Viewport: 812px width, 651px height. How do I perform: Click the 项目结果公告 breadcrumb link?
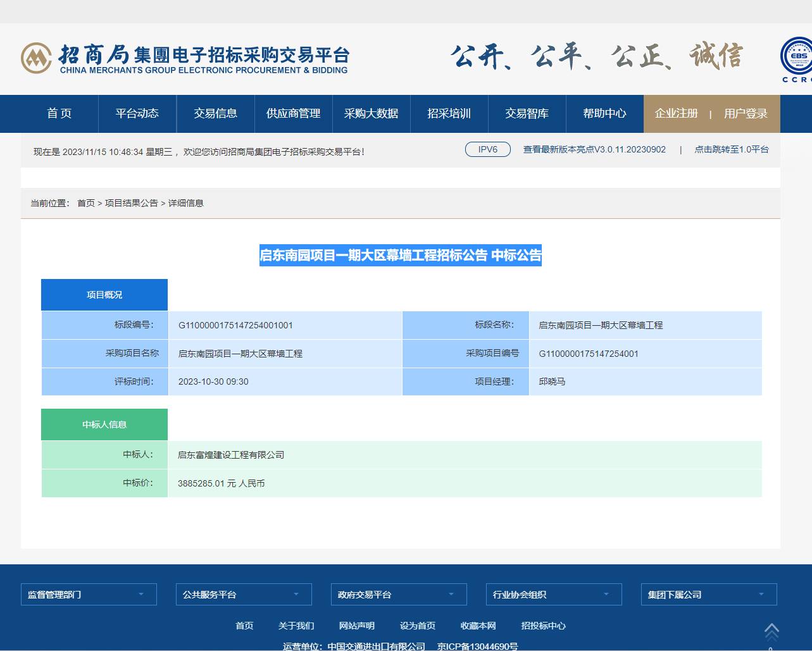pos(132,203)
